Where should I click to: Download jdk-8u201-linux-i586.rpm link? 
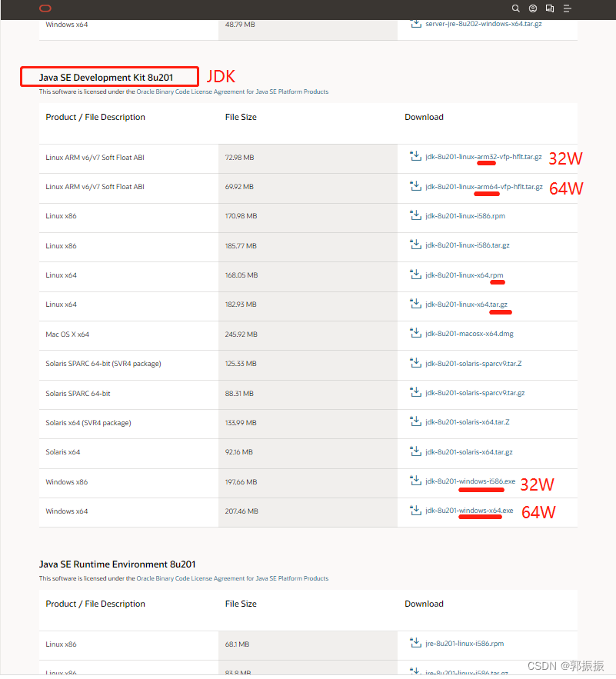465,215
